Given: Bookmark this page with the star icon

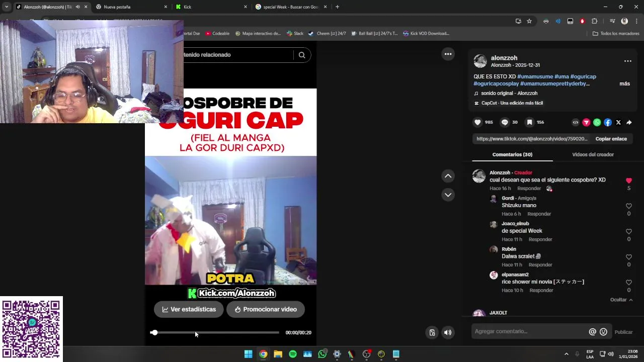Looking at the screenshot, I should (529, 21).
